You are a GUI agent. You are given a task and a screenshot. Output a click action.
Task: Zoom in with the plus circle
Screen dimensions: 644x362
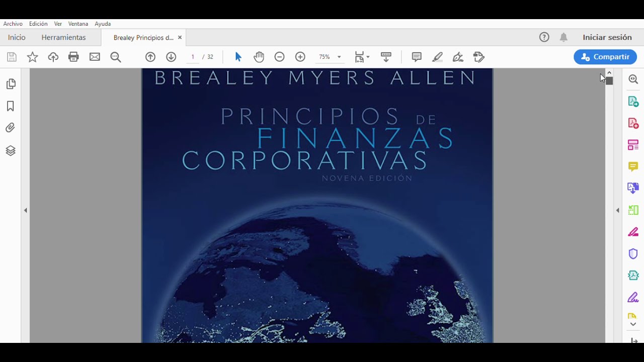pyautogui.click(x=300, y=57)
